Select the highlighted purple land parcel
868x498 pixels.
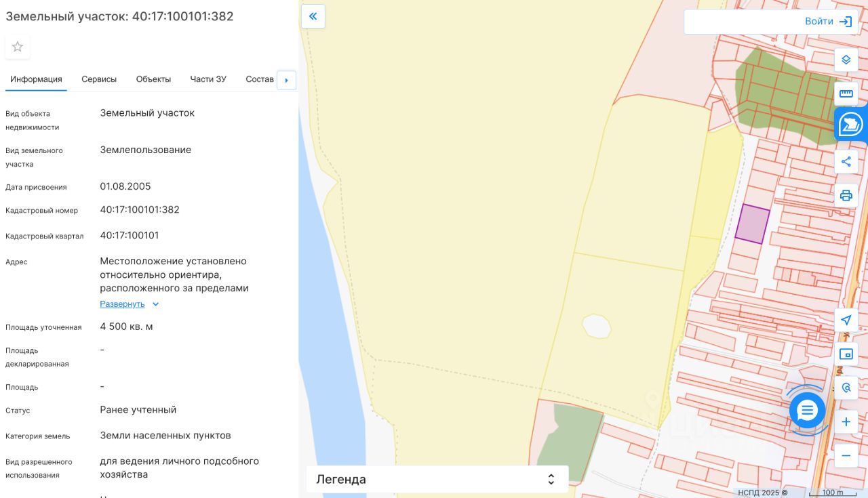[x=752, y=224]
